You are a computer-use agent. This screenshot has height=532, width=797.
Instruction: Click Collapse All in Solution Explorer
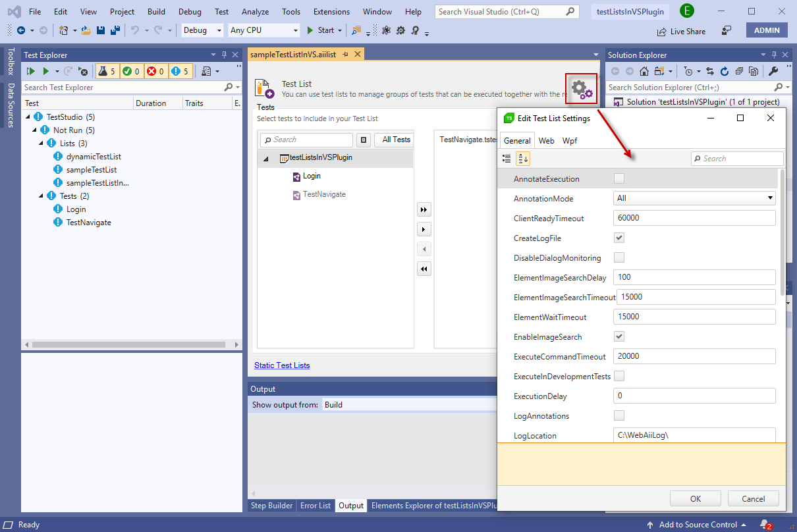click(739, 71)
